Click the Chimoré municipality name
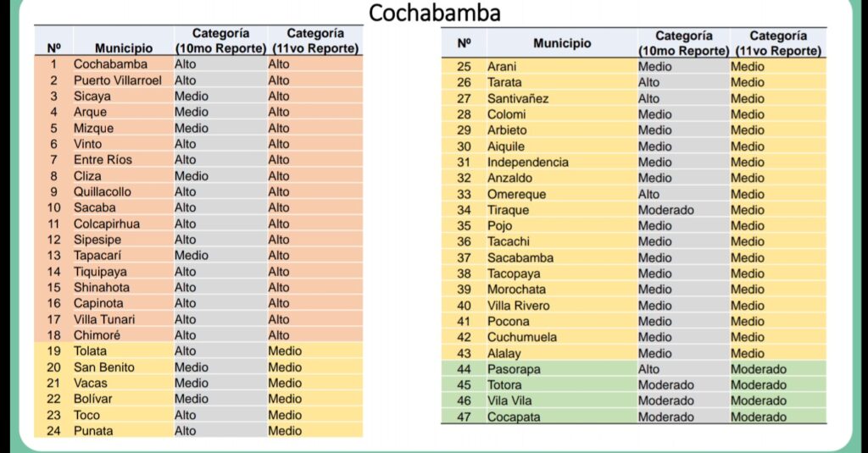The width and height of the screenshot is (868, 453). [97, 335]
